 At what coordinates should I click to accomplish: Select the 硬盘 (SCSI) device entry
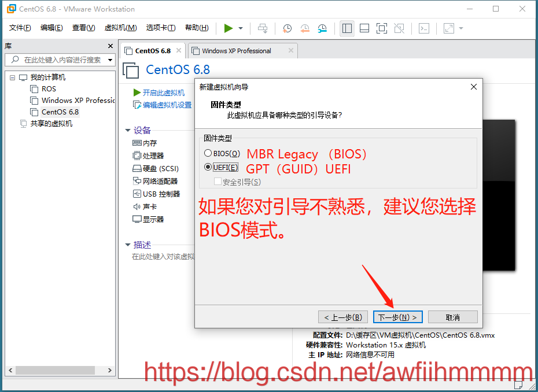coord(156,168)
